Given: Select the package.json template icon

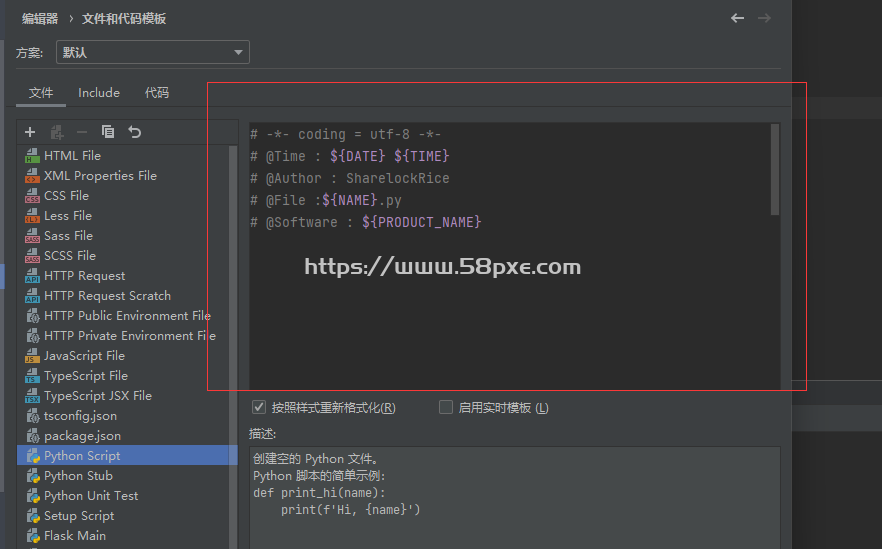Looking at the screenshot, I should coord(33,436).
